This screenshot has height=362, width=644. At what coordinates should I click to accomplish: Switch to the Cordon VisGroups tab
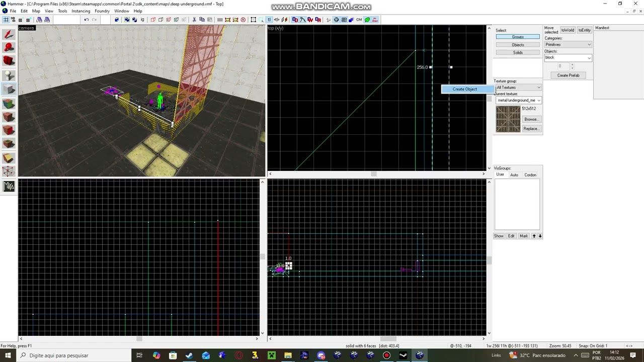[530, 175]
